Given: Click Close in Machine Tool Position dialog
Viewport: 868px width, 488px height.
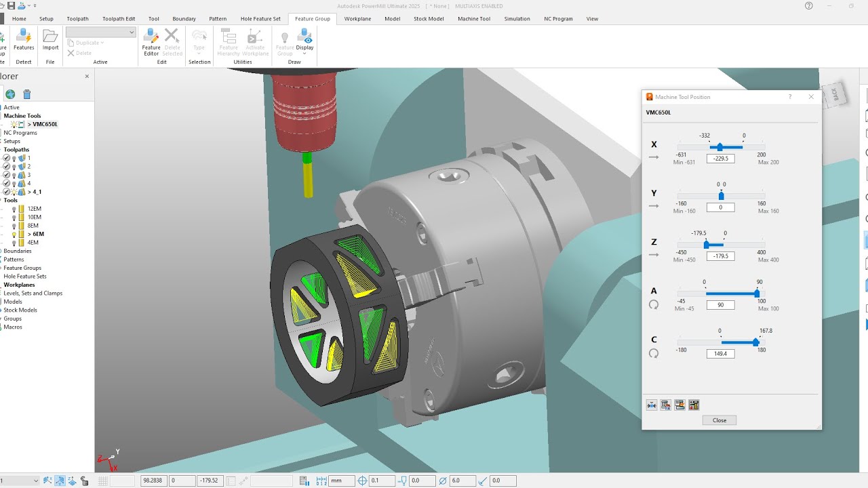Looking at the screenshot, I should click(x=719, y=420).
